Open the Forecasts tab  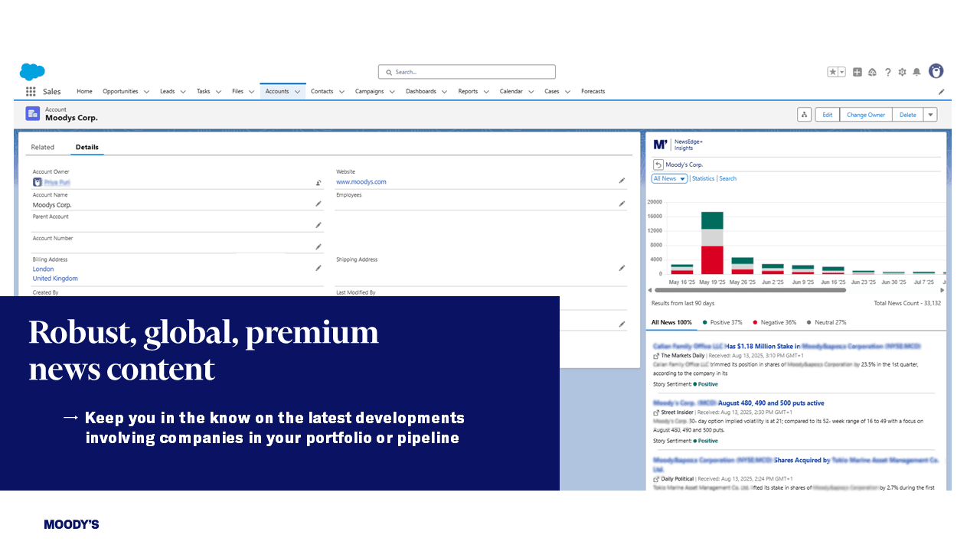click(593, 91)
